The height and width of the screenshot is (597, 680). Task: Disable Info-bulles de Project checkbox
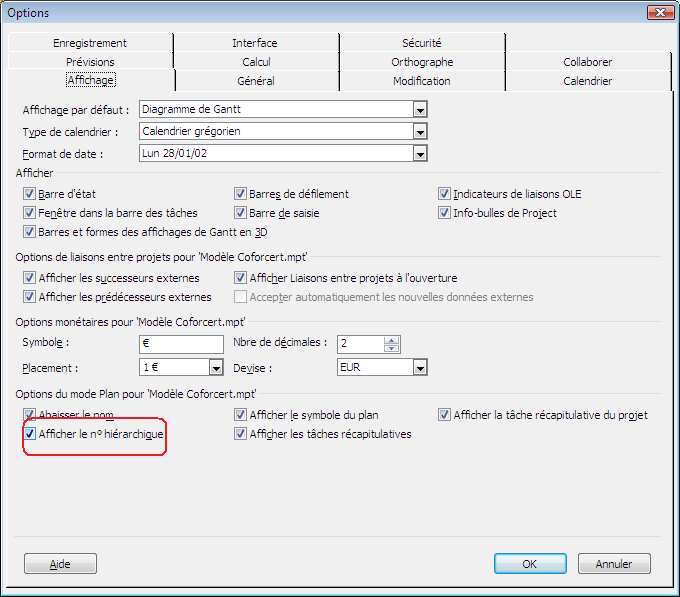click(x=445, y=213)
